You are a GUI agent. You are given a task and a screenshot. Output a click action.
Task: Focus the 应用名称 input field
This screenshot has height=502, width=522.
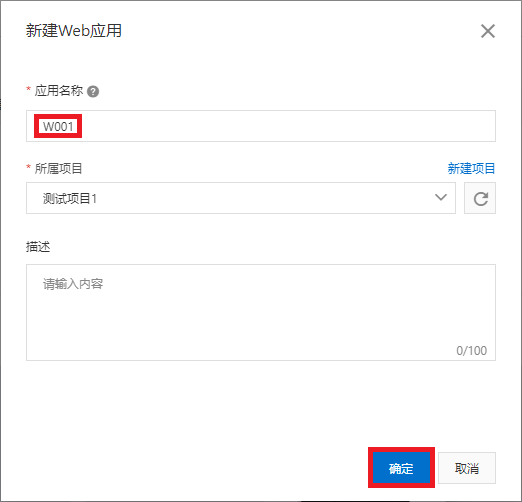pos(261,126)
